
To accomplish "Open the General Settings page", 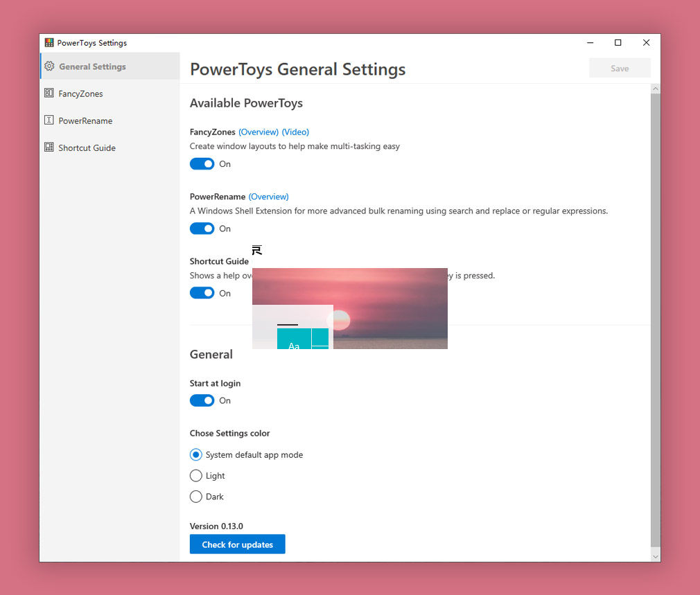I will click(x=110, y=66).
